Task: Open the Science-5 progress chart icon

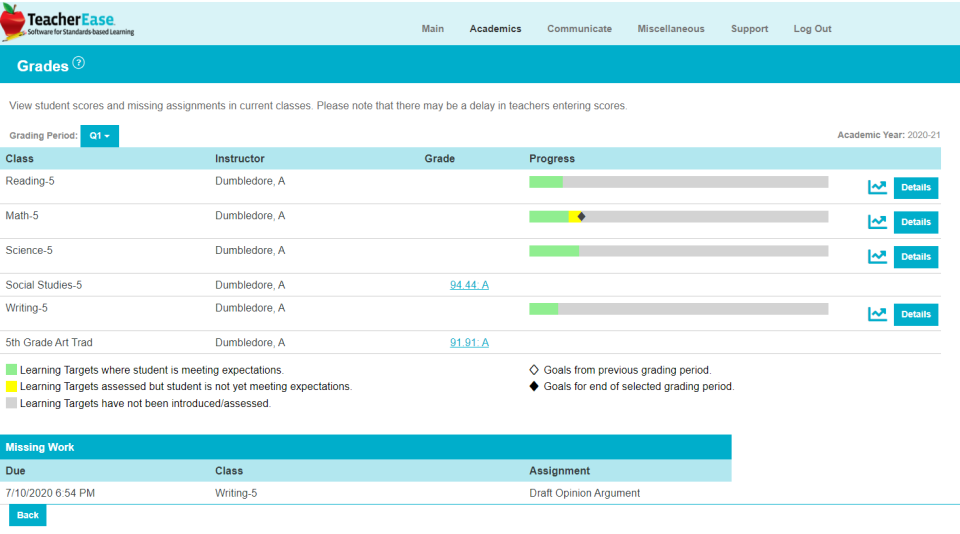Action: coord(877,257)
